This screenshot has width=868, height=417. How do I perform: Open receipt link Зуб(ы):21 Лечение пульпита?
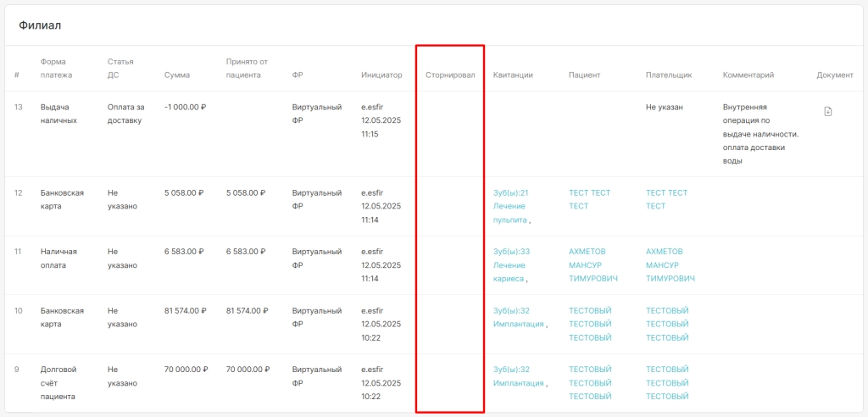(x=511, y=206)
